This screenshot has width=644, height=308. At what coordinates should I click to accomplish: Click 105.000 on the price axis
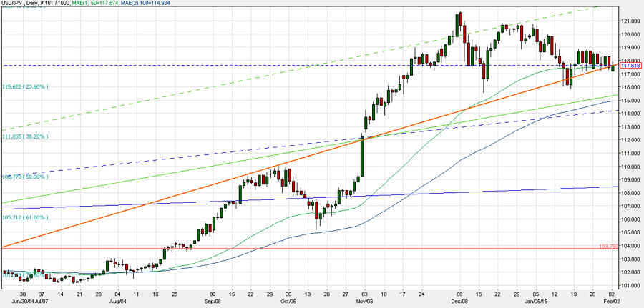click(631, 232)
